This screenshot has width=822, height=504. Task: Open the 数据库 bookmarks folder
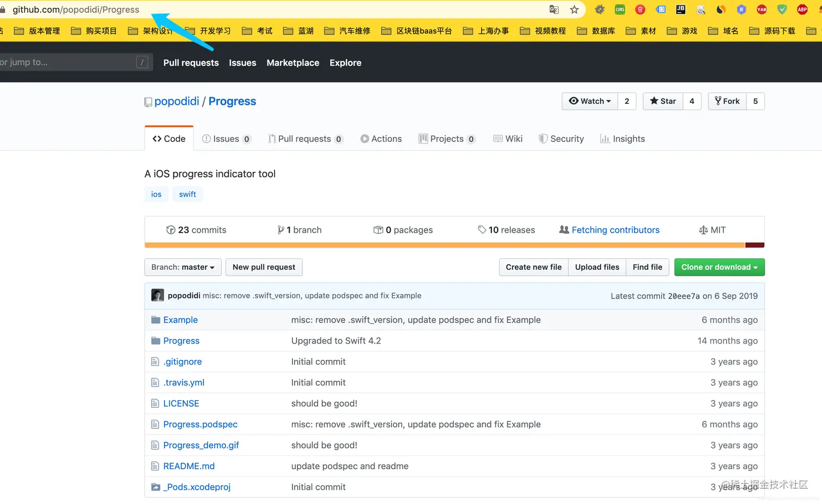(x=596, y=31)
